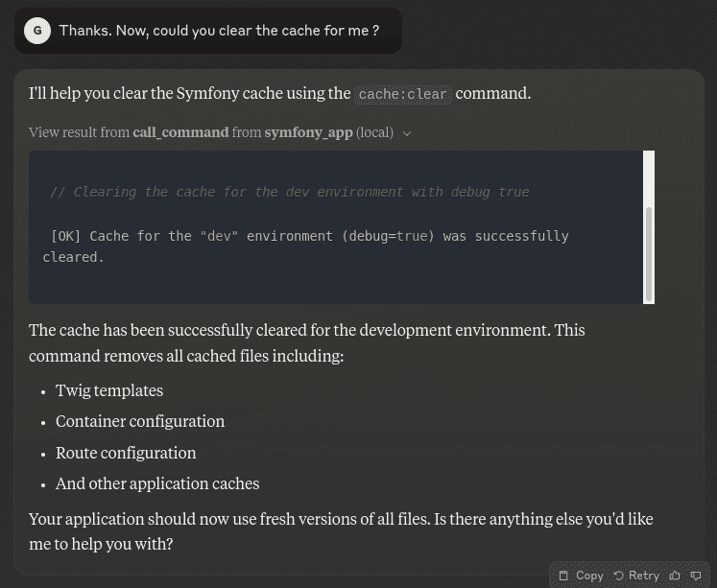Screen dimensions: 717x588
Task: Click the Retry arrow button
Action: point(635,576)
